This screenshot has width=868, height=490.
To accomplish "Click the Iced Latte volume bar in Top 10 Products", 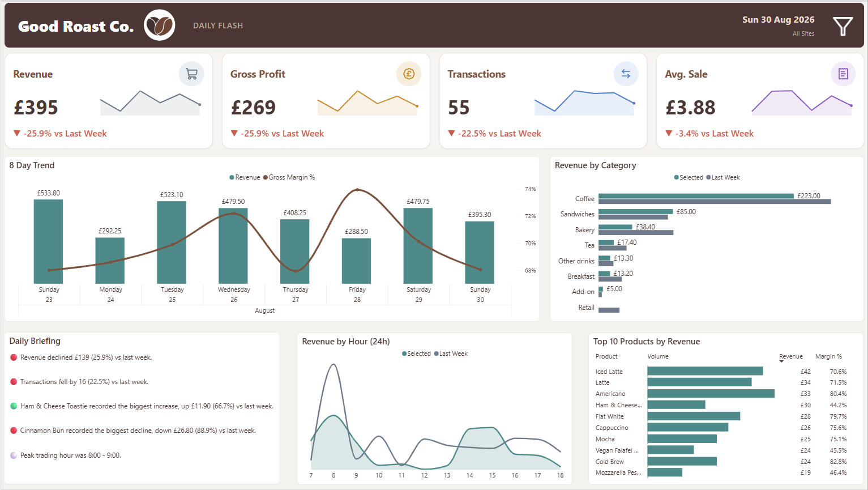I will [x=705, y=371].
